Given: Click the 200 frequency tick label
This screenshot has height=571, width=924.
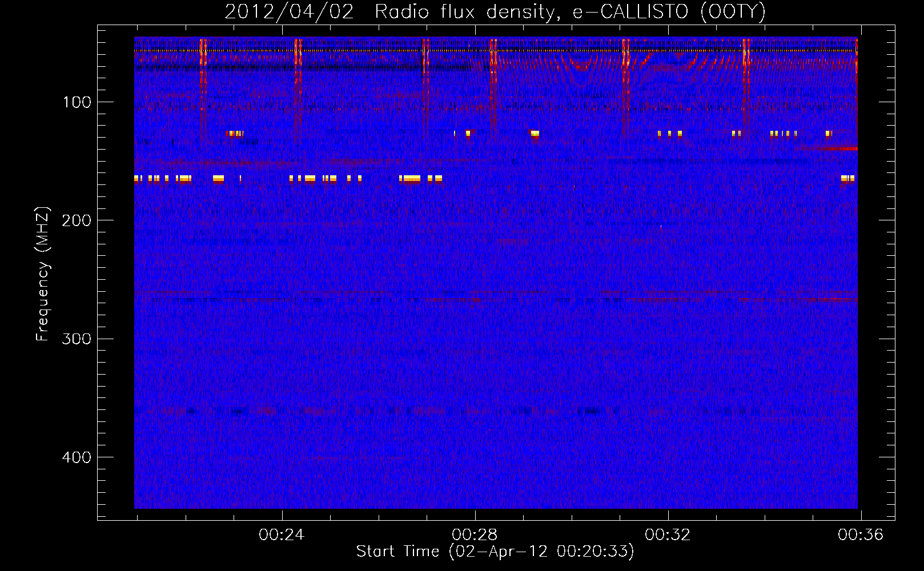Looking at the screenshot, I should (x=76, y=220).
